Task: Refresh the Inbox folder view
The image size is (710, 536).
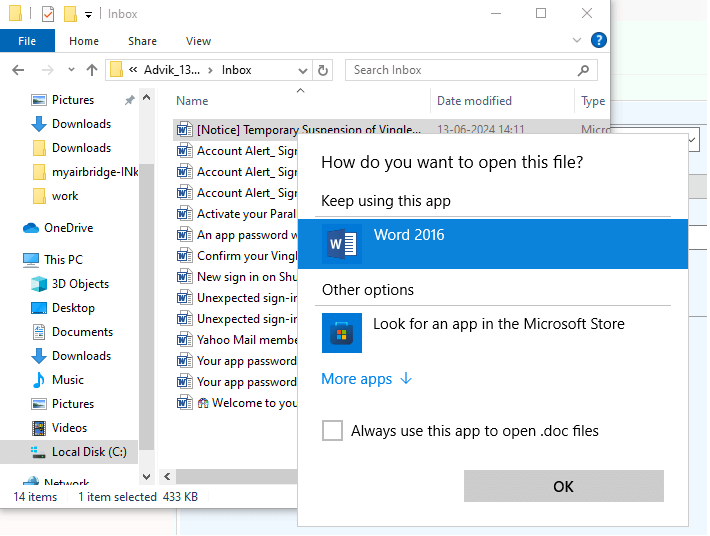Action: (323, 71)
